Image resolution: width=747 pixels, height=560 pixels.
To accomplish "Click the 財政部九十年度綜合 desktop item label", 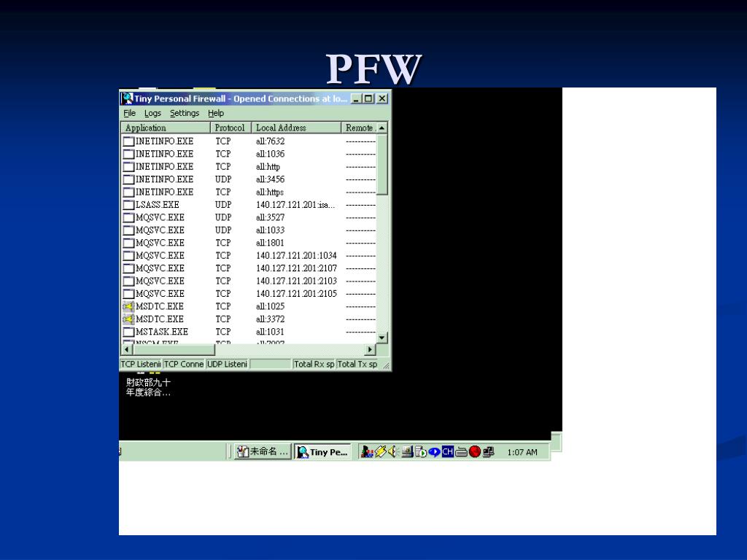I will 148,387.
